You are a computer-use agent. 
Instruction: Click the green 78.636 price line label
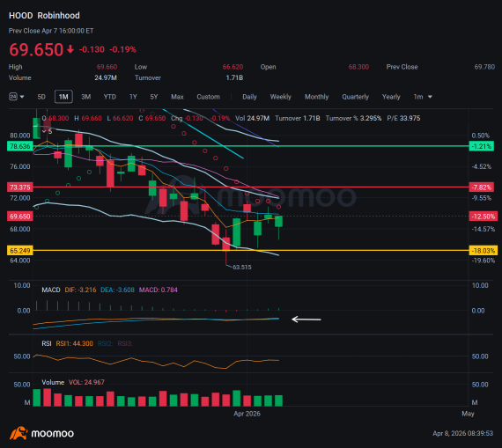[20, 146]
